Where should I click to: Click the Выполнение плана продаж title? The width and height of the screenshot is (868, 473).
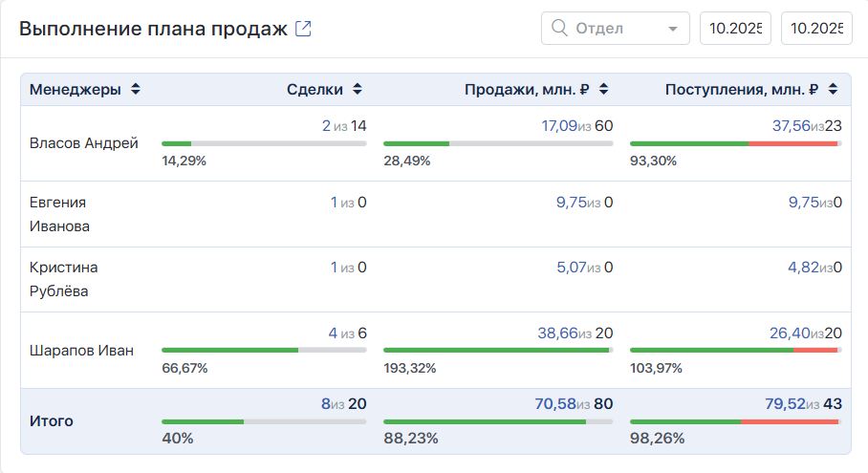click(x=153, y=29)
